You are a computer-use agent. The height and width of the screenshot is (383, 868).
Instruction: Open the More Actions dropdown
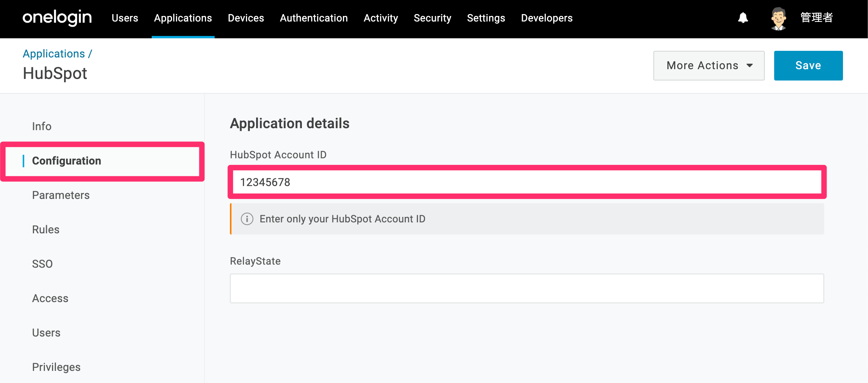pos(709,66)
